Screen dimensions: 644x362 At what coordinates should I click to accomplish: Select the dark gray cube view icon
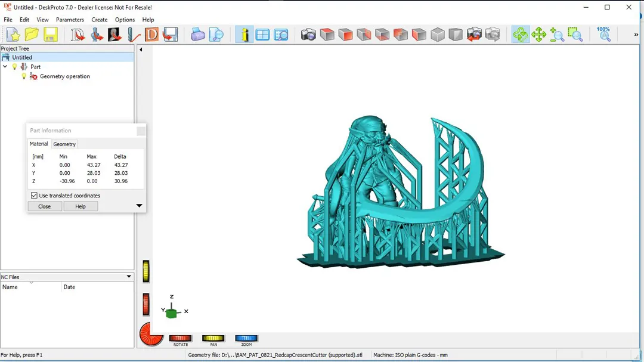coord(456,35)
